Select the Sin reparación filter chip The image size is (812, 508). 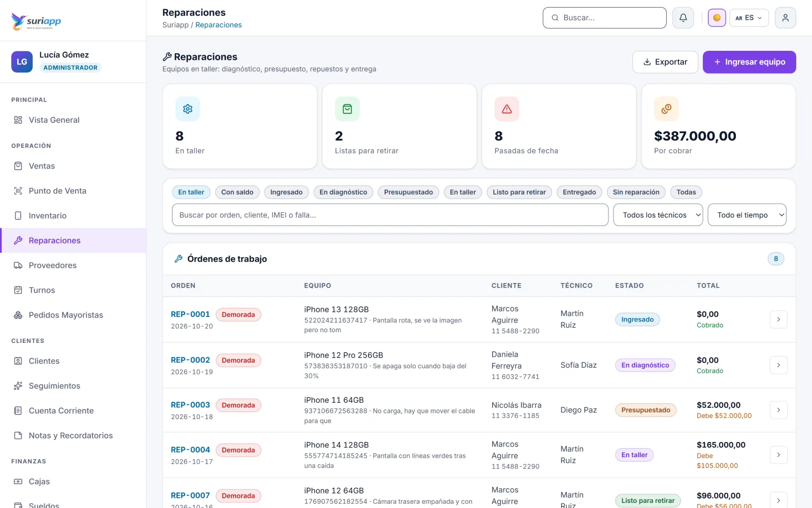[636, 192]
